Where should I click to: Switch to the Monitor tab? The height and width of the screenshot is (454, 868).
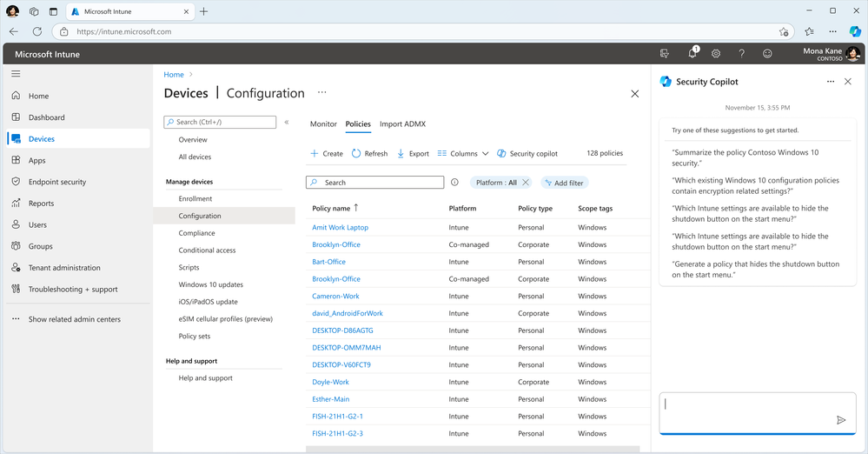323,124
